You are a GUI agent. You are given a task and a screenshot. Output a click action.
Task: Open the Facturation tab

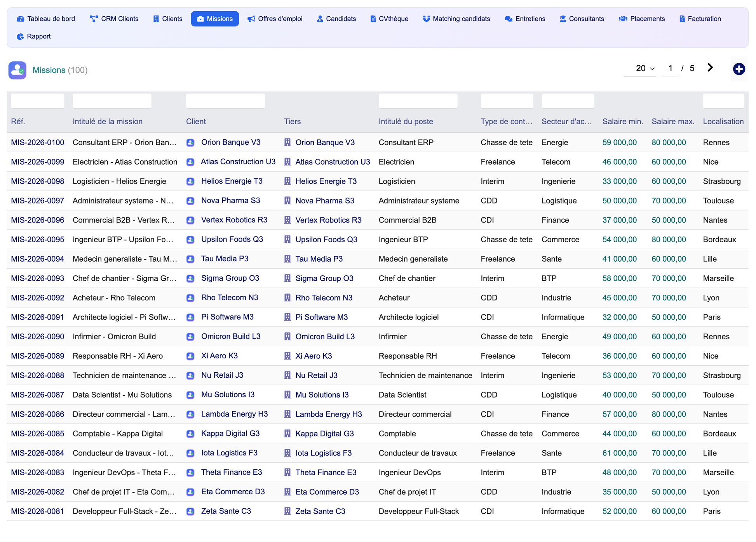pyautogui.click(x=700, y=19)
